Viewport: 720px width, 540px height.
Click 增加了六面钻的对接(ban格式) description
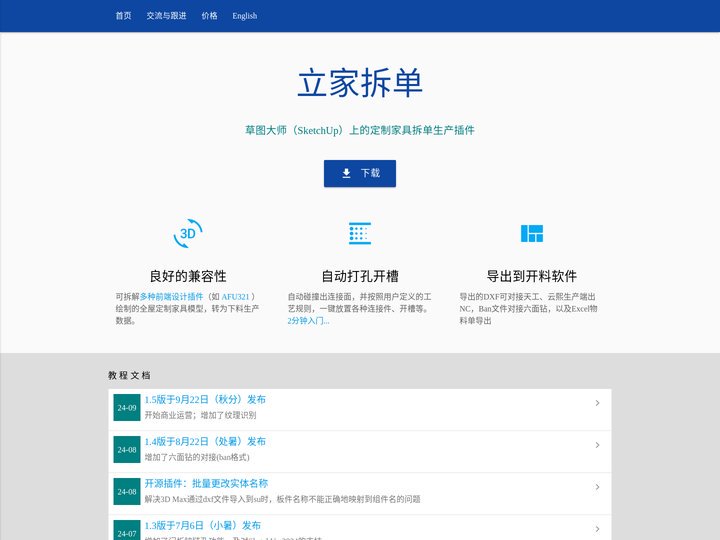pos(197,457)
